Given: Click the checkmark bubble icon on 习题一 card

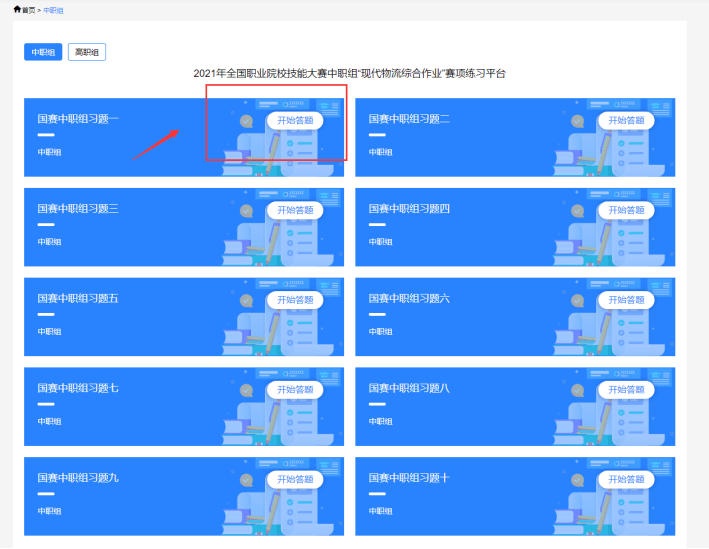Looking at the screenshot, I should (246, 121).
